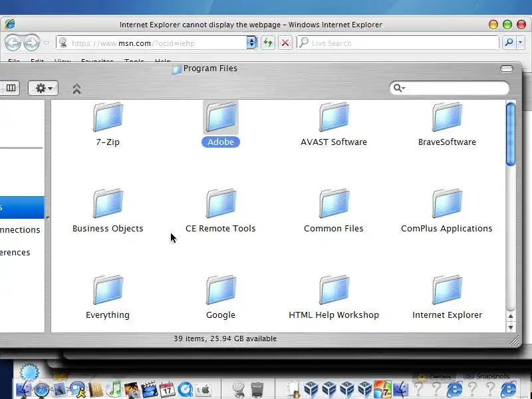Stop loading the page with red X
The image size is (532, 399).
[x=285, y=43]
